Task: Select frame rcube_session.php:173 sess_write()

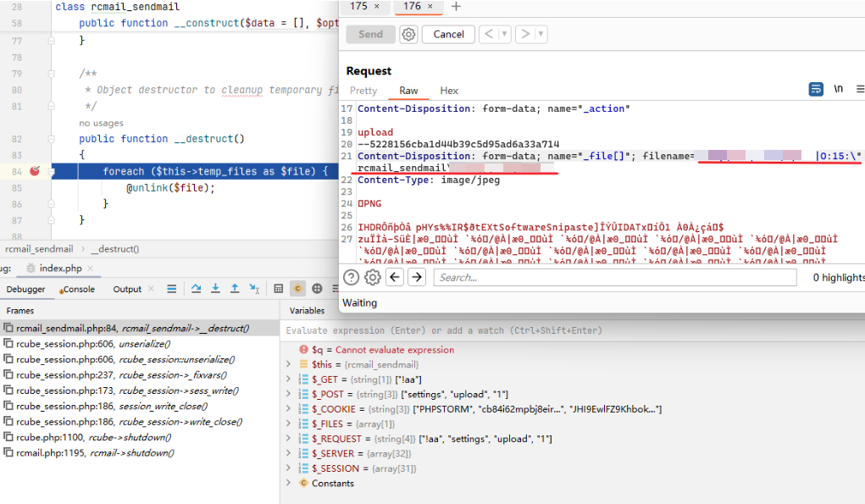Action: coord(140,390)
